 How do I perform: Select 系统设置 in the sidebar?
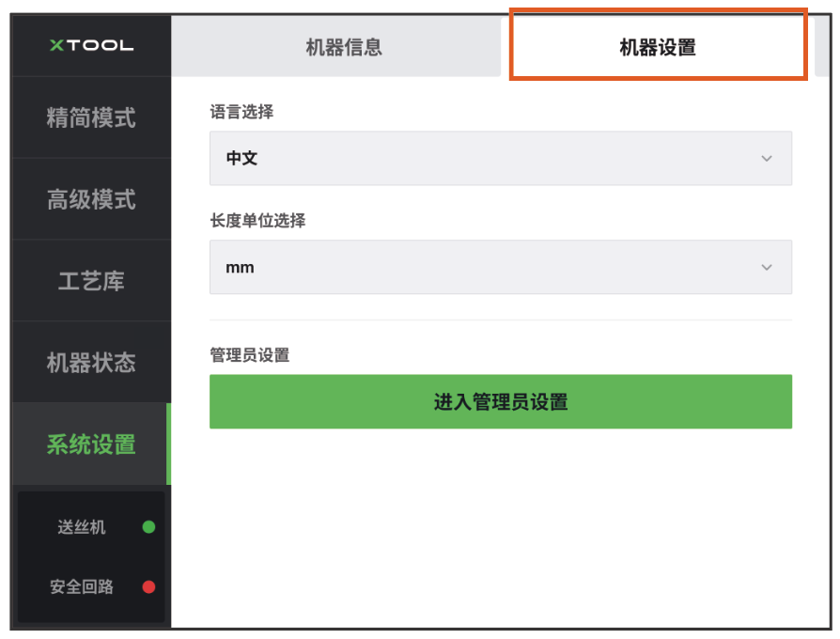coord(91,444)
